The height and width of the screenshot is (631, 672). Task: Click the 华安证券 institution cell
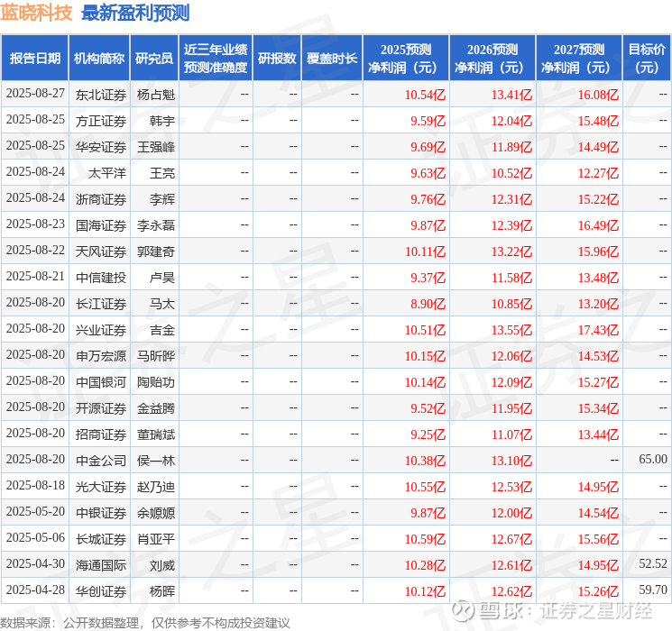(101, 147)
